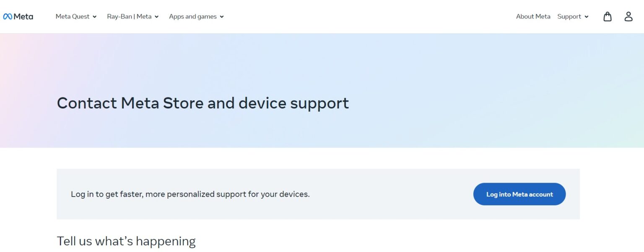Click the Log into Meta account button
Screen dimensions: 644x252
click(519, 194)
